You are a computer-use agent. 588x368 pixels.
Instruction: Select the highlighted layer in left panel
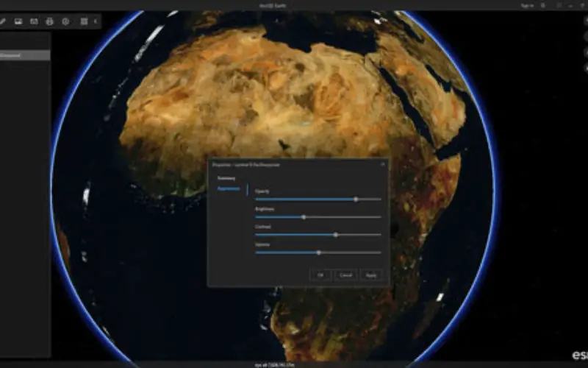(25, 55)
